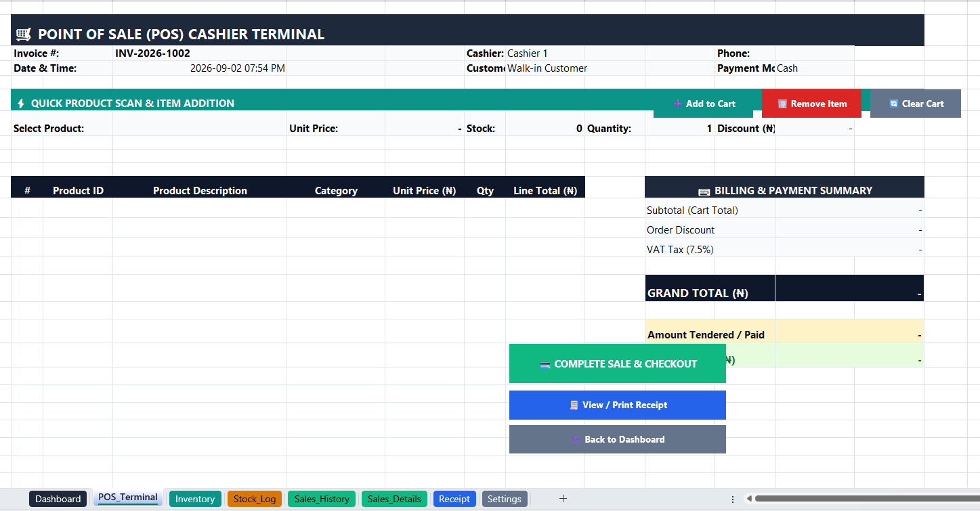Click the VAT Tax (7.5%) label
The width and height of the screenshot is (980, 511).
pos(680,250)
